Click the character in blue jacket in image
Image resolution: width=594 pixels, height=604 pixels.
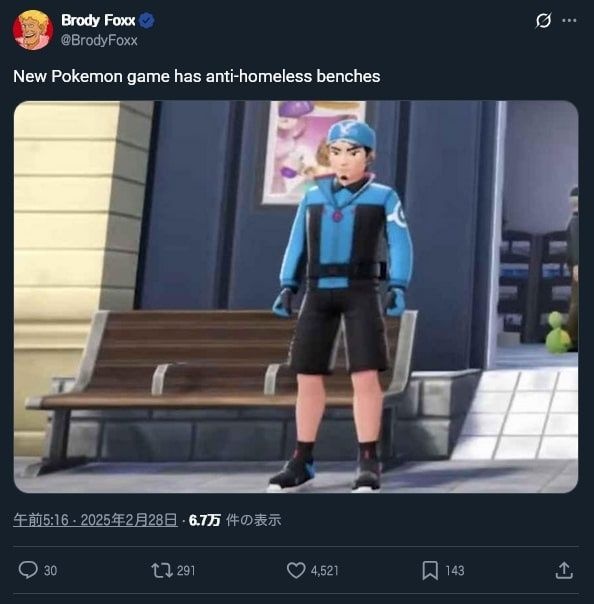(341, 306)
